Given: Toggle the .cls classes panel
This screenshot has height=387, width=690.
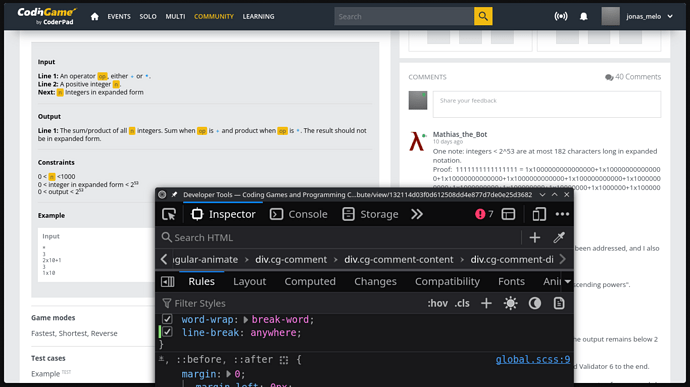Looking at the screenshot, I should tap(462, 303).
